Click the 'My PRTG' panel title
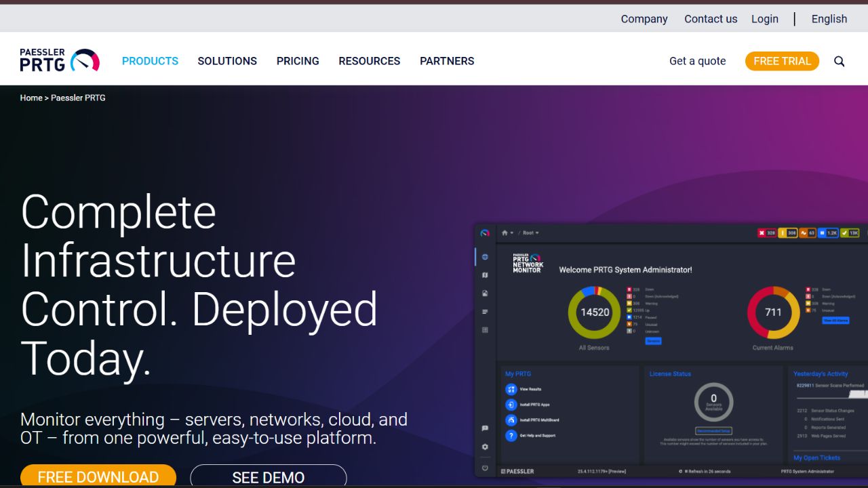 518,374
